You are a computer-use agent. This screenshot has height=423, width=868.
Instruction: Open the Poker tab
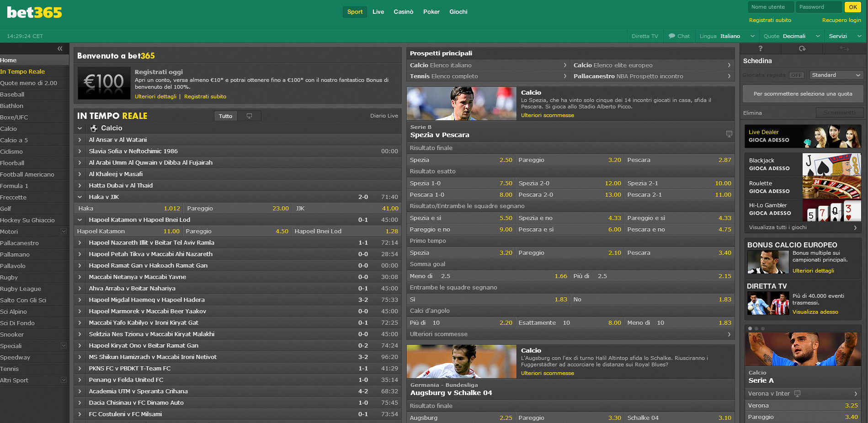point(431,12)
